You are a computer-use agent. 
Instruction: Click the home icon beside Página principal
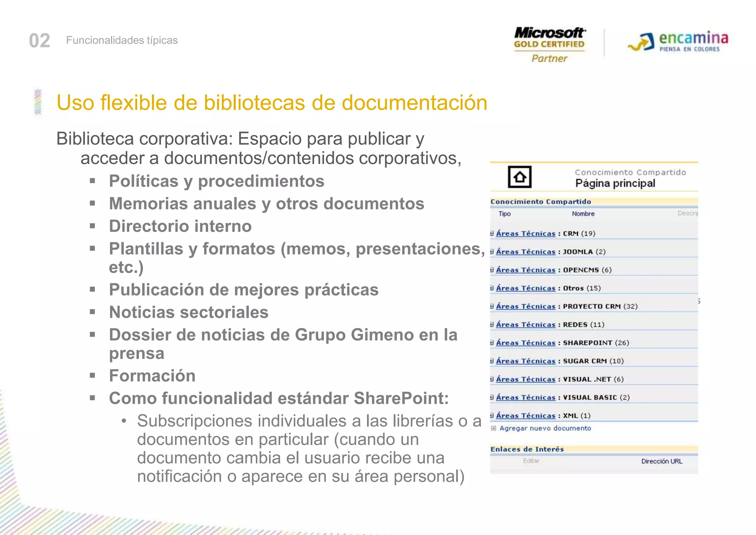pyautogui.click(x=519, y=177)
